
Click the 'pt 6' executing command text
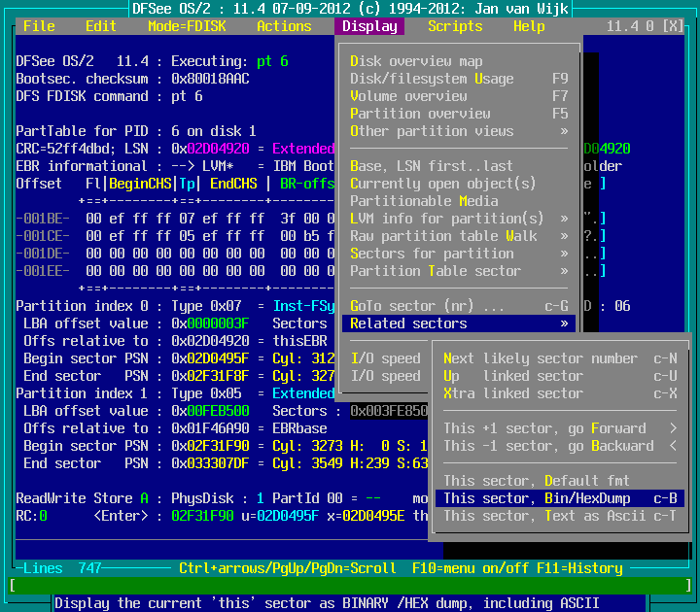tap(272, 61)
